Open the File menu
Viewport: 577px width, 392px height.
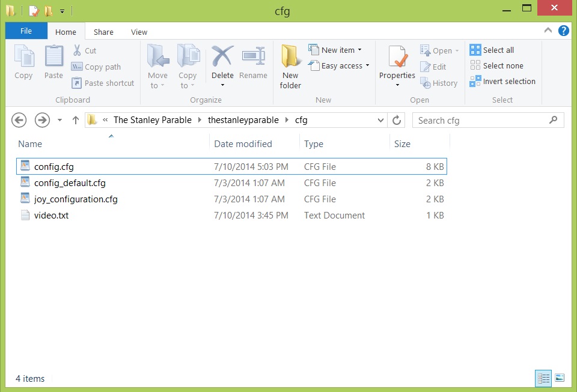coord(26,31)
